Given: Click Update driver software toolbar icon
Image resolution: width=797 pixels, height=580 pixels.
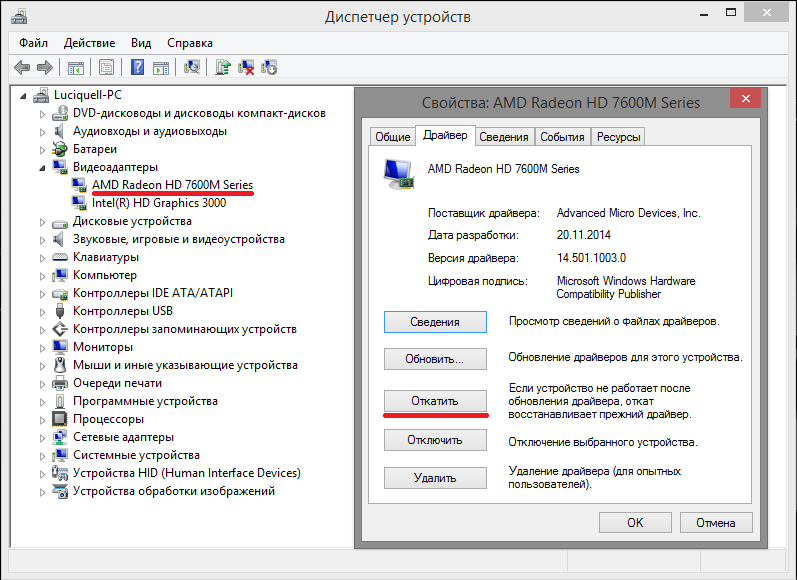Looking at the screenshot, I should [223, 67].
